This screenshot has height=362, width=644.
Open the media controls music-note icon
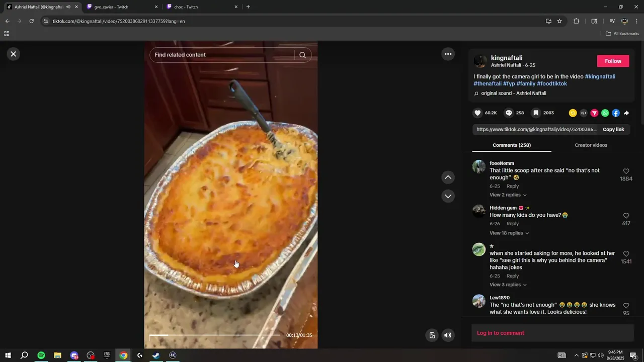(612, 21)
